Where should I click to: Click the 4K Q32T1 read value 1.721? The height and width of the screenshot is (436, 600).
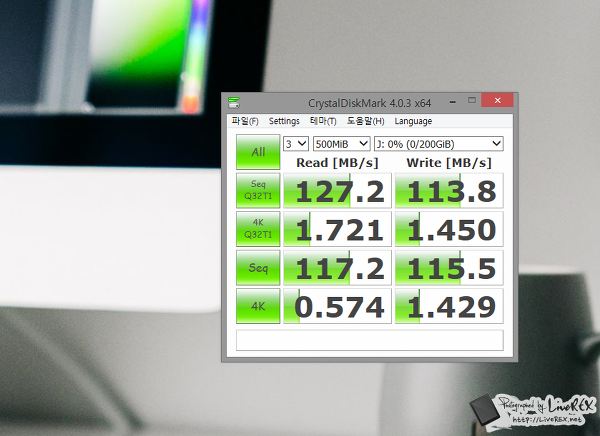[338, 229]
